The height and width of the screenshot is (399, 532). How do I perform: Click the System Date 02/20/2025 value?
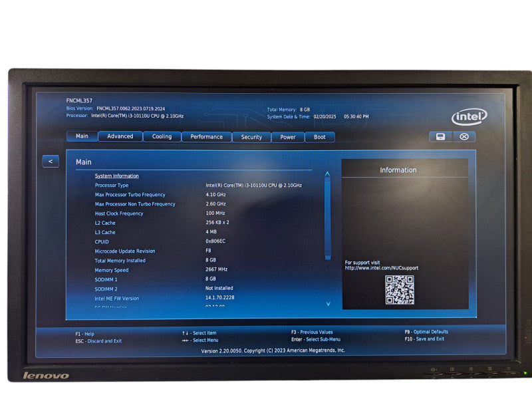tap(325, 117)
